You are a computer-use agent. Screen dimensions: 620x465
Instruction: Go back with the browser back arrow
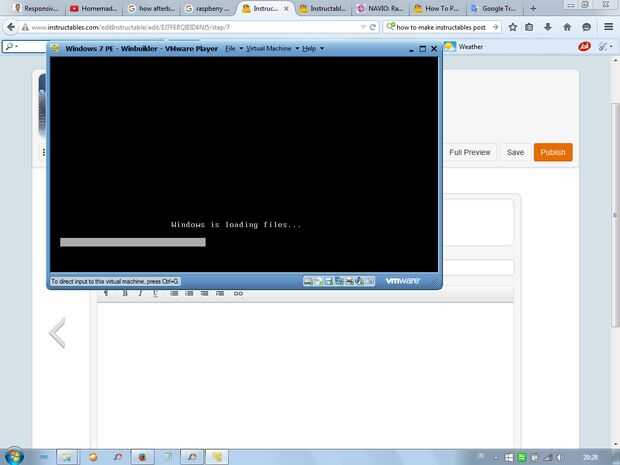click(x=11, y=27)
